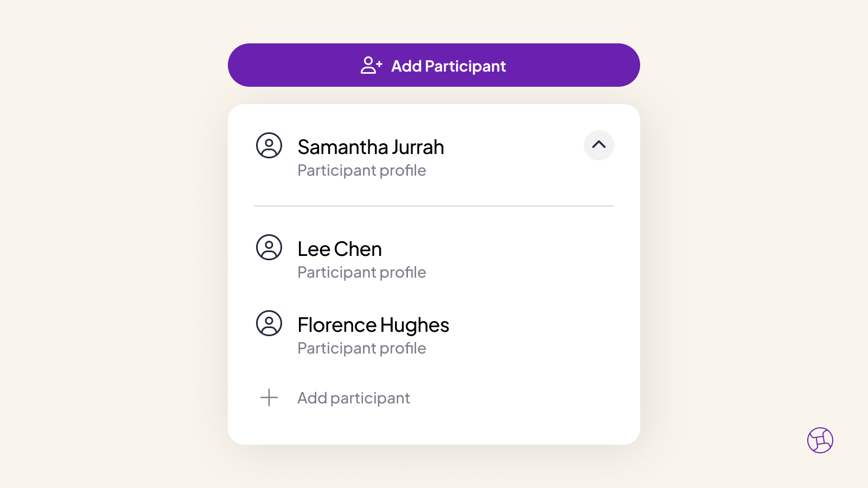
Task: Click Florence Hughes' profile avatar icon
Action: (269, 323)
